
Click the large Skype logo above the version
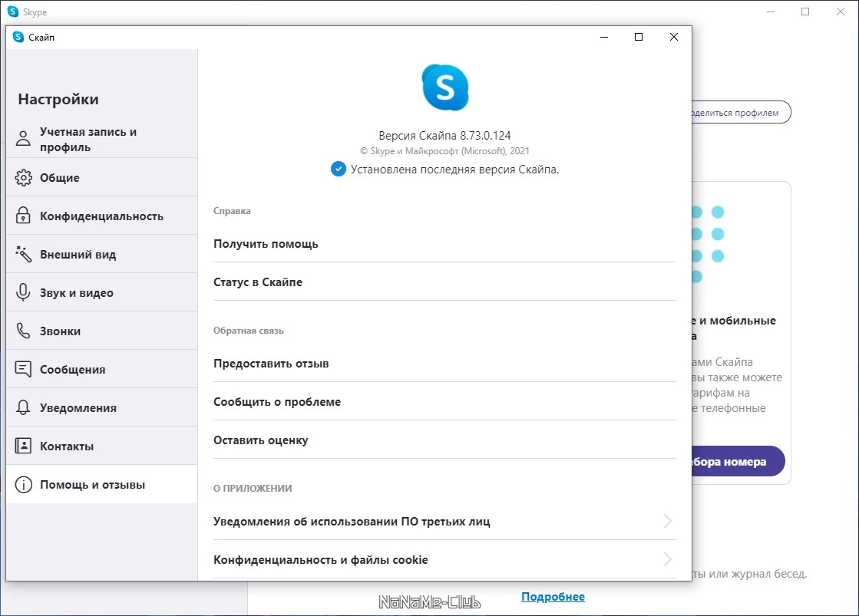coord(444,87)
